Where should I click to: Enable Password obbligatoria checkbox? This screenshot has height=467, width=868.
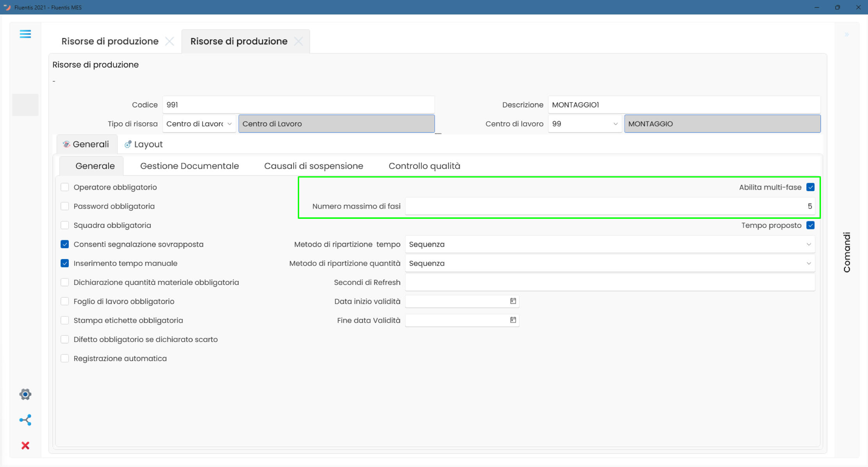(65, 206)
